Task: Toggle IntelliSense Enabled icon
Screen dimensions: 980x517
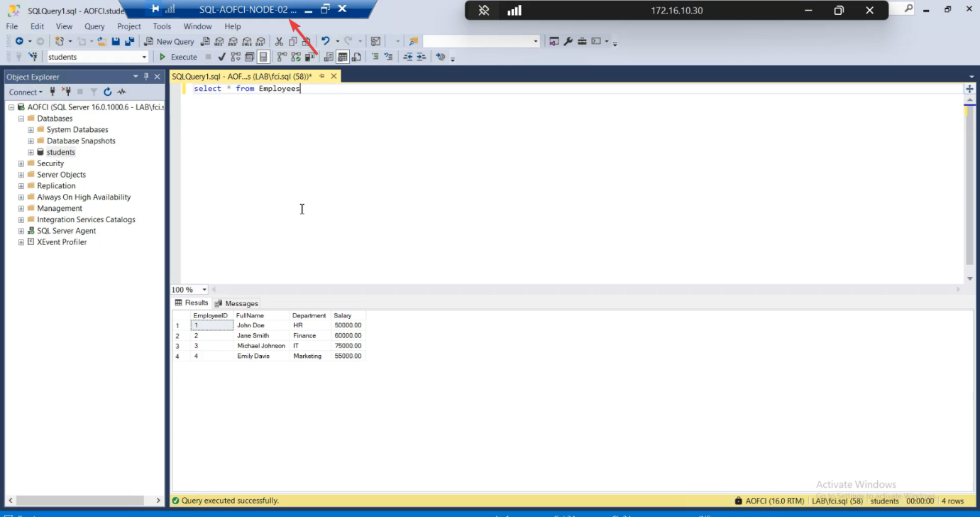Action: pos(263,57)
